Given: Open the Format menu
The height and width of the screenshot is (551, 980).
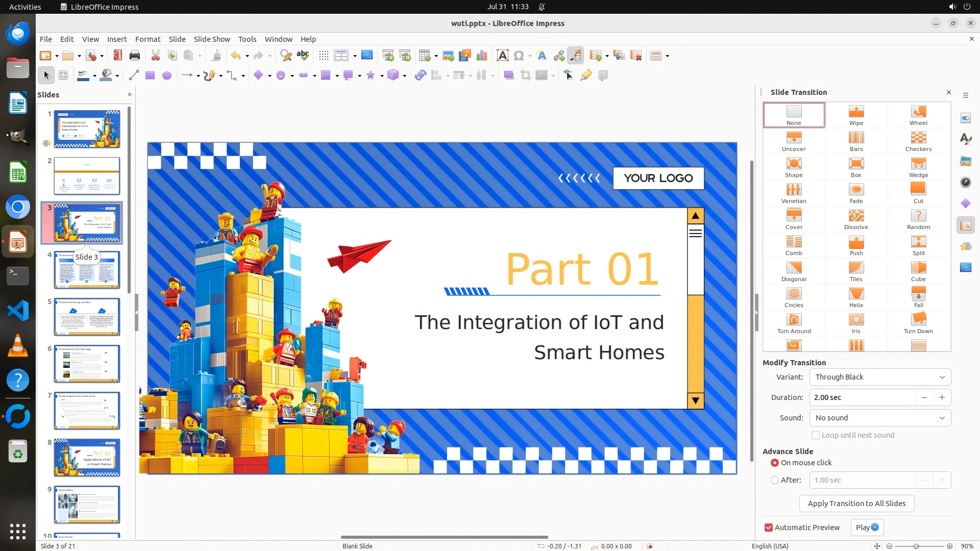Looking at the screenshot, I should pyautogui.click(x=148, y=39).
